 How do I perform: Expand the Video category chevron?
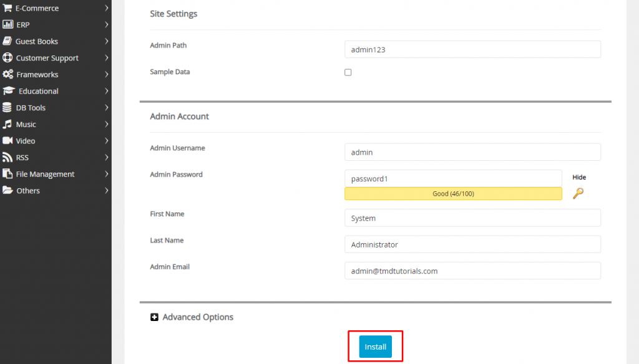click(107, 141)
